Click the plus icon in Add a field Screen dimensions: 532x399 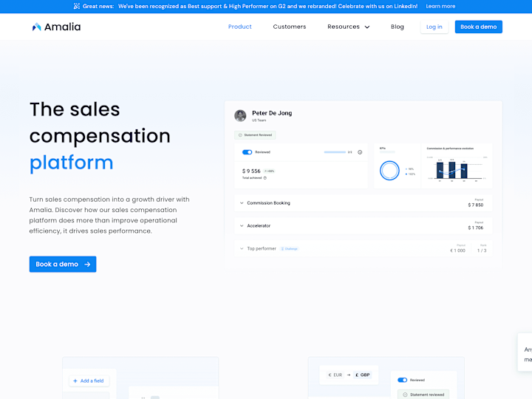pyautogui.click(x=75, y=381)
